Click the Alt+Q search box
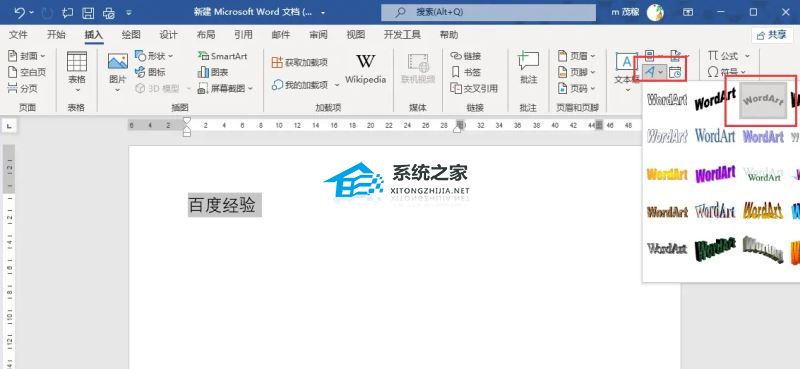The width and height of the screenshot is (800, 369). coord(488,12)
